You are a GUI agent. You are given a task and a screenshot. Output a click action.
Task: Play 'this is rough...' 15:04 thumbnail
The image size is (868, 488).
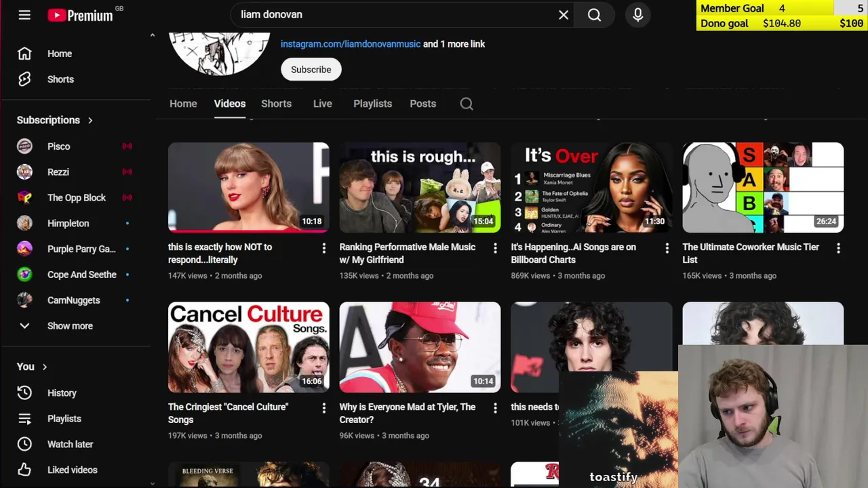[420, 188]
